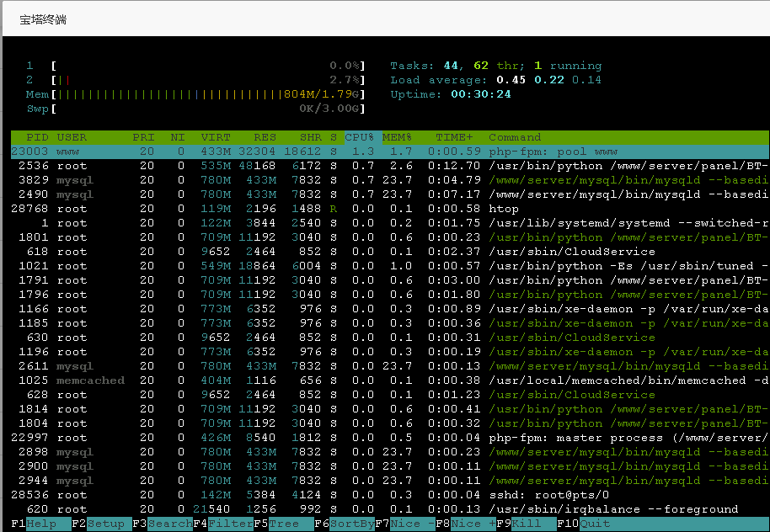Select the tuned python process PID 1021
This screenshot has height=532, width=770.
tap(390, 266)
